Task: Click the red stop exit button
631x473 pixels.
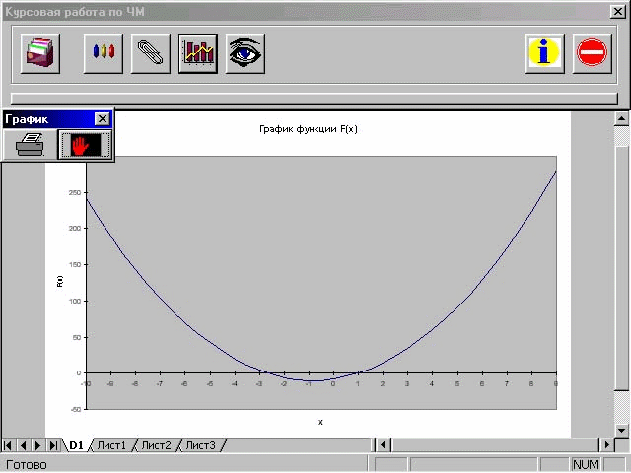Action: point(592,54)
